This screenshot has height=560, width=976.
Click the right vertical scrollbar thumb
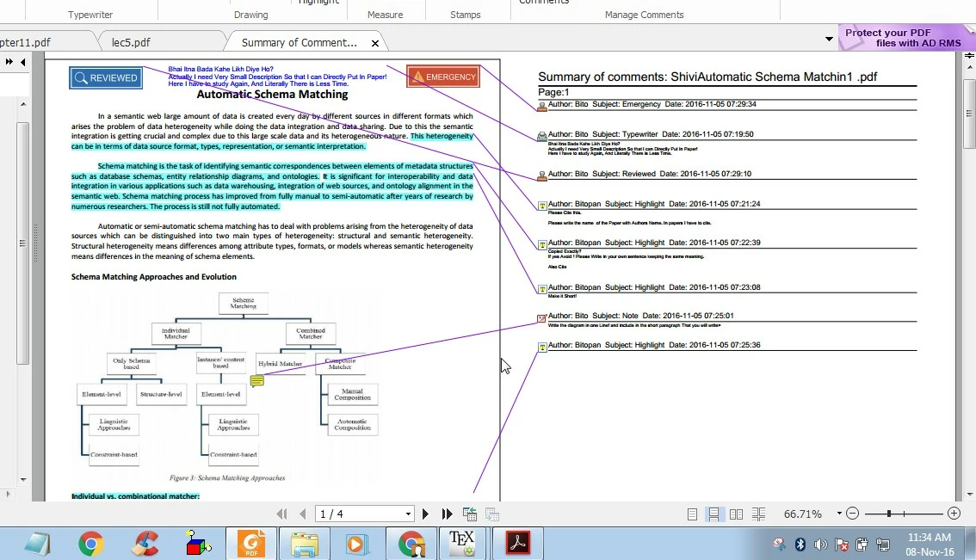[x=969, y=114]
